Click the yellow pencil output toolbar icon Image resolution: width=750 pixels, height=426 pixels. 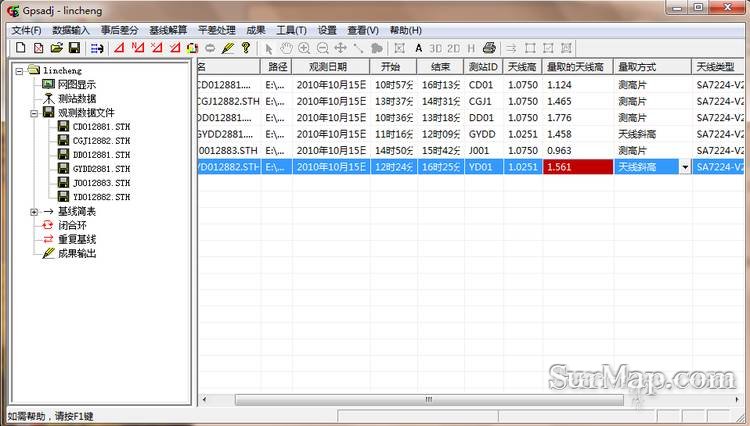click(x=228, y=48)
